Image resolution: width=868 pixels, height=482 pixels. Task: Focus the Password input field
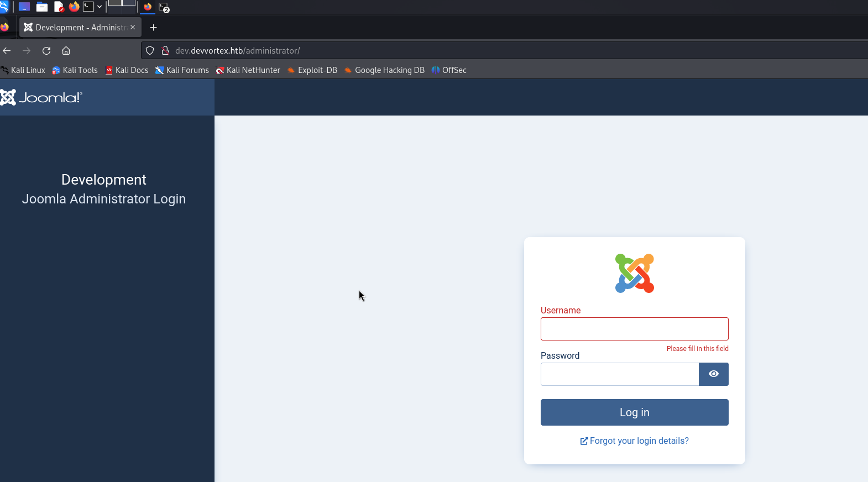(619, 374)
